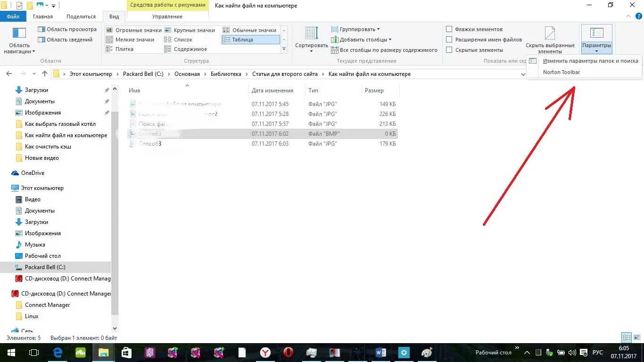Image resolution: width=644 pixels, height=362 pixels.
Task: Switch to the Управление tab
Action: [x=167, y=16]
